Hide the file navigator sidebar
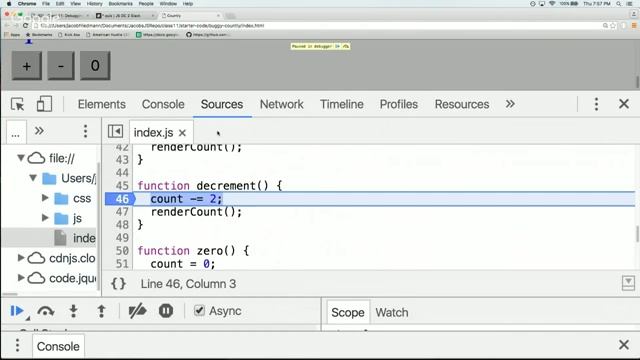This screenshot has width=640, height=360. pyautogui.click(x=115, y=131)
